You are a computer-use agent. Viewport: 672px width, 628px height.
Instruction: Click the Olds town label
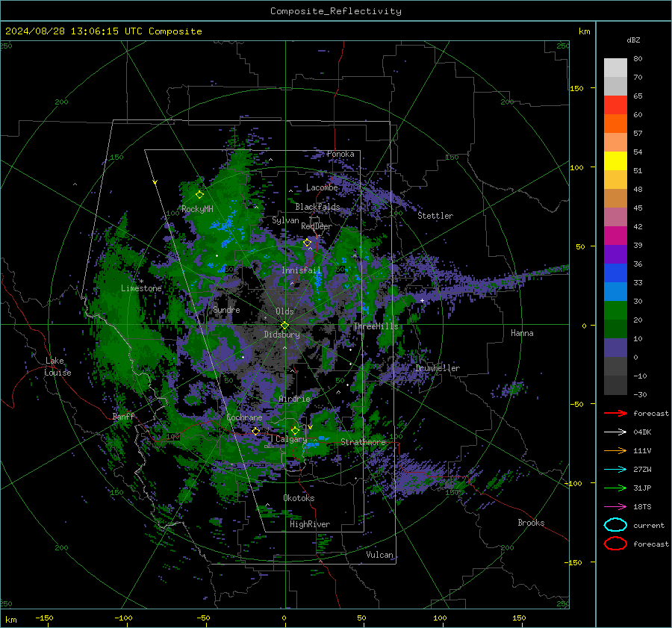[284, 311]
